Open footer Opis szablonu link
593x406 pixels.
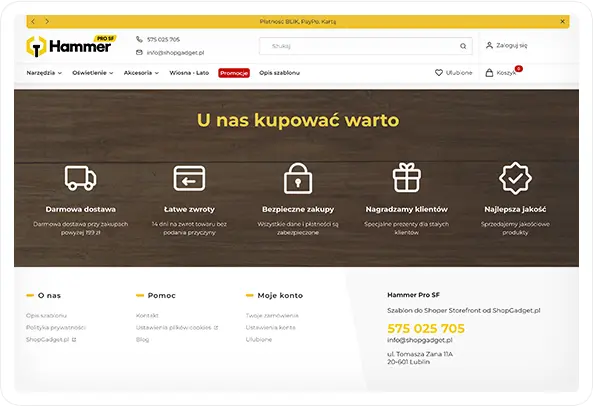pos(46,315)
